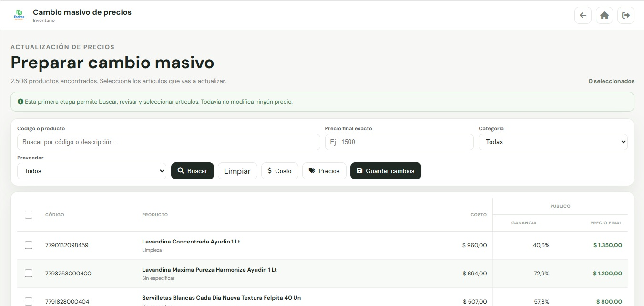
Task: Focus the Precio final exacto field
Action: (399, 142)
